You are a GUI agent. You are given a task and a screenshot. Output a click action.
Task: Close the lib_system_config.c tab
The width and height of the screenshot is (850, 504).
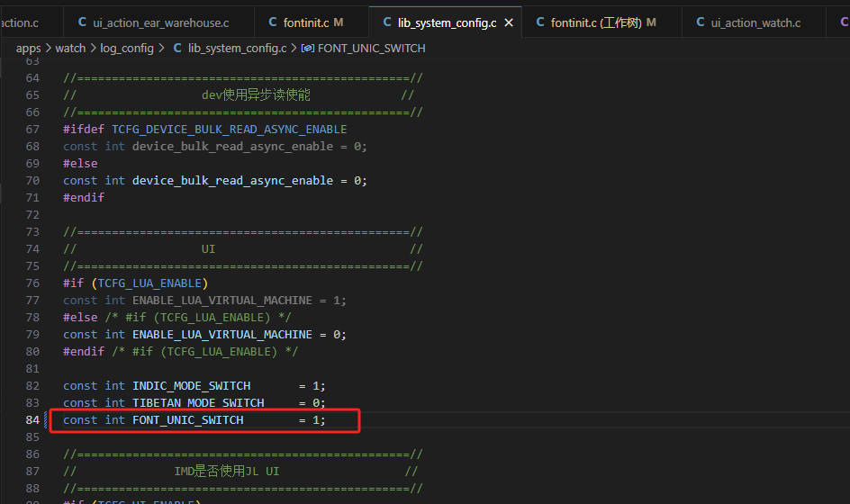point(509,22)
